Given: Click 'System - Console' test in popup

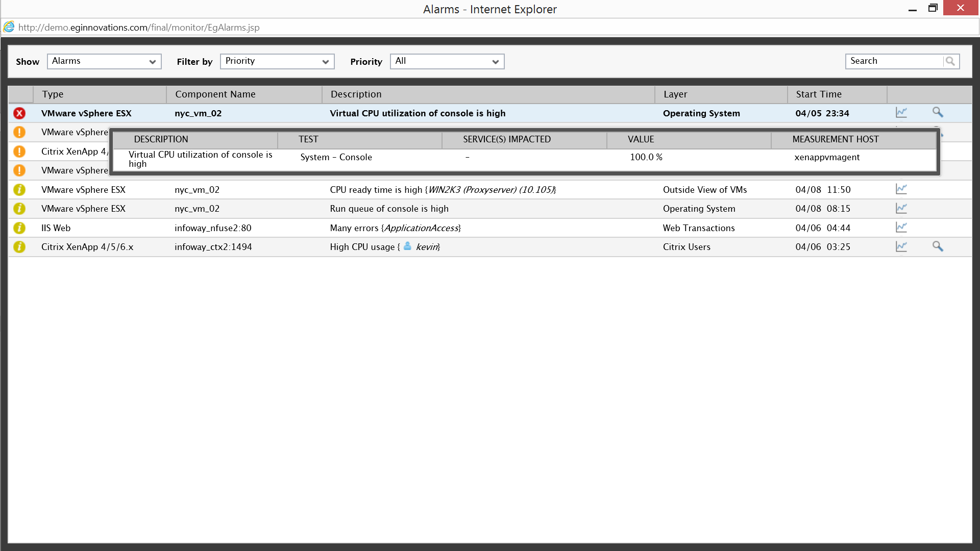Looking at the screenshot, I should tap(336, 157).
